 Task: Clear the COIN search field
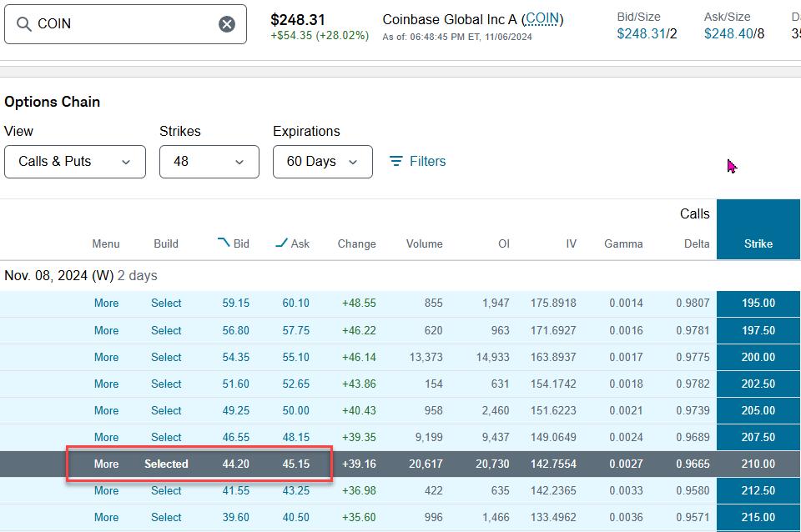pos(227,24)
